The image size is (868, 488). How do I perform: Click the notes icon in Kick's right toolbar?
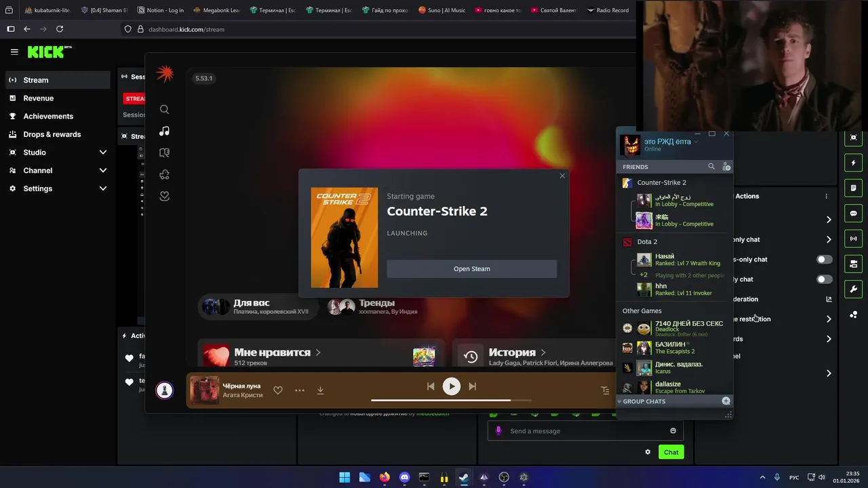pyautogui.click(x=853, y=188)
